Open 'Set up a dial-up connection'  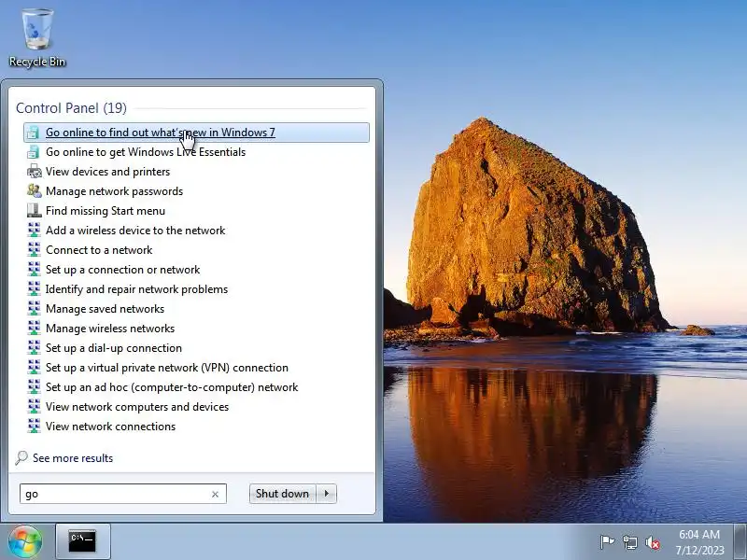(196, 347)
